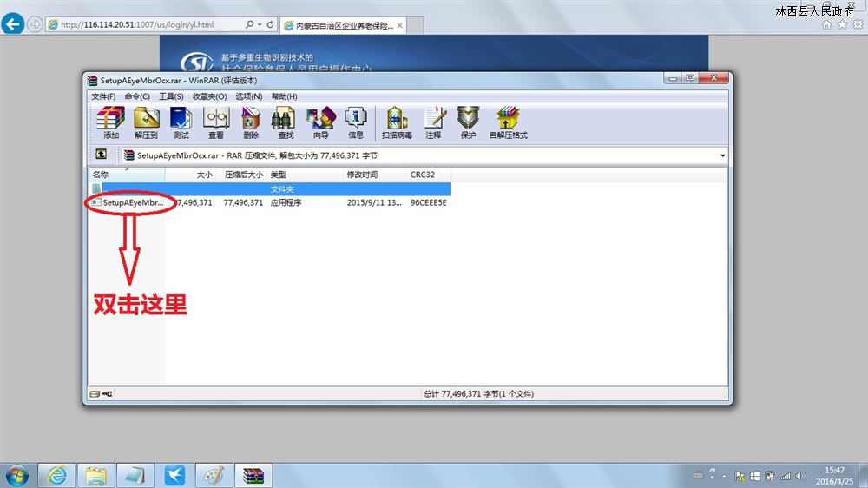Show archive 信息 (Info) icon
This screenshot has height=488, width=868.
[x=356, y=122]
